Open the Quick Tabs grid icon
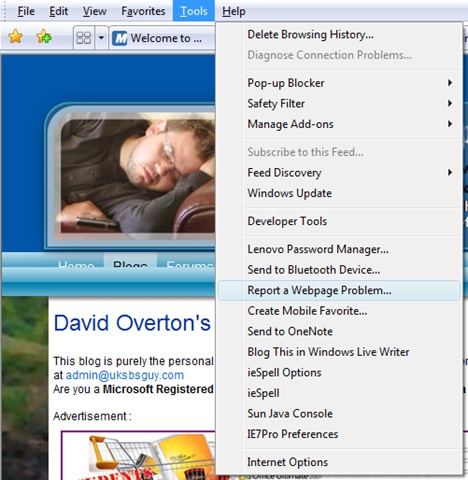Viewport: 468px width, 480px height. pyautogui.click(x=84, y=38)
